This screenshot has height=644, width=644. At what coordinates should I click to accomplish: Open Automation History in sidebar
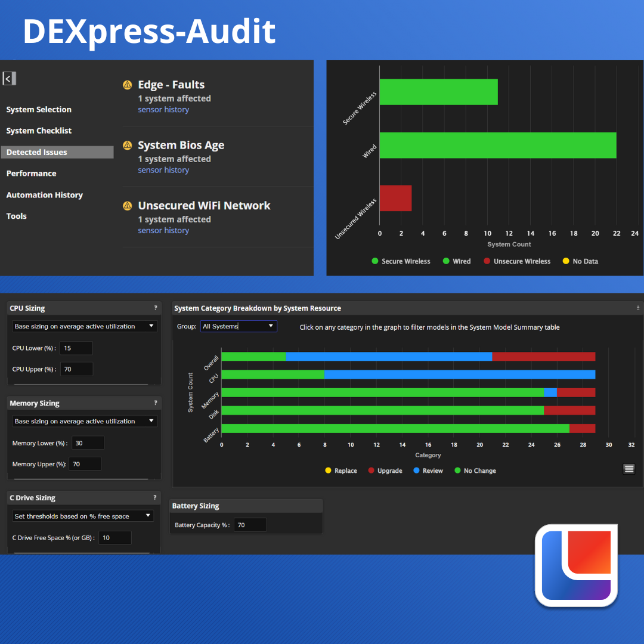tap(44, 195)
